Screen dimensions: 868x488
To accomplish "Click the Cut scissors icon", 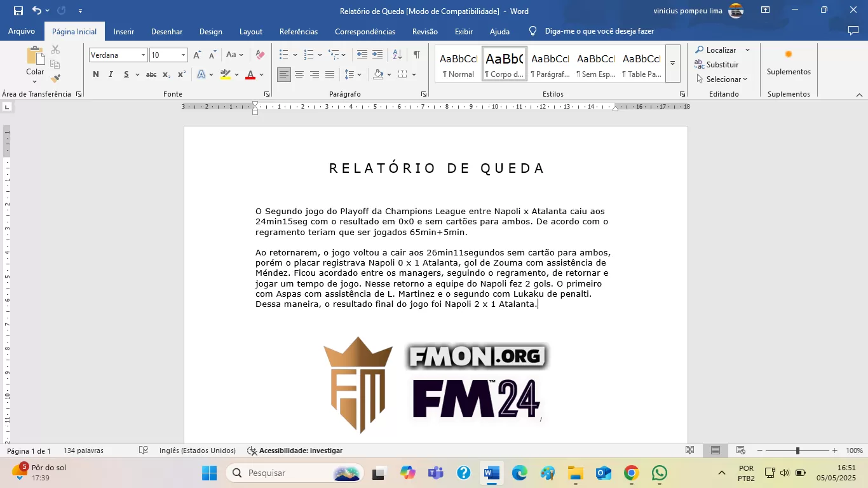I will click(55, 50).
